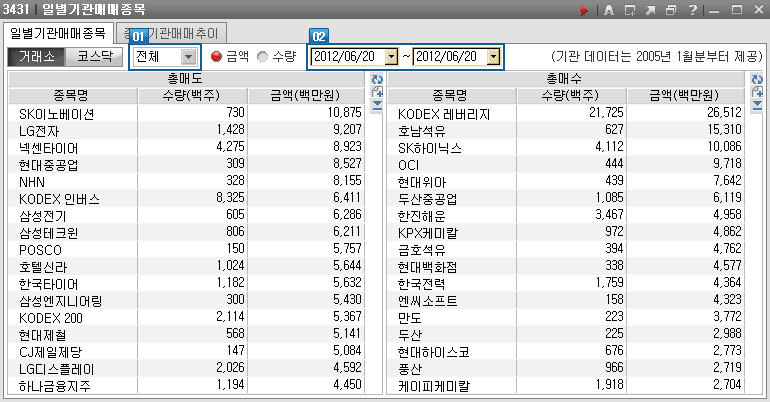Select 케이피케미칼 row
Image resolution: width=770 pixels, height=402 pixels.
[x=566, y=385]
